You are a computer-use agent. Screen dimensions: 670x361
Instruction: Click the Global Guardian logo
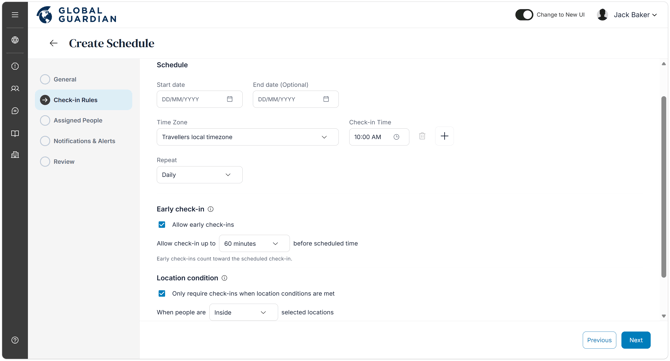click(76, 15)
